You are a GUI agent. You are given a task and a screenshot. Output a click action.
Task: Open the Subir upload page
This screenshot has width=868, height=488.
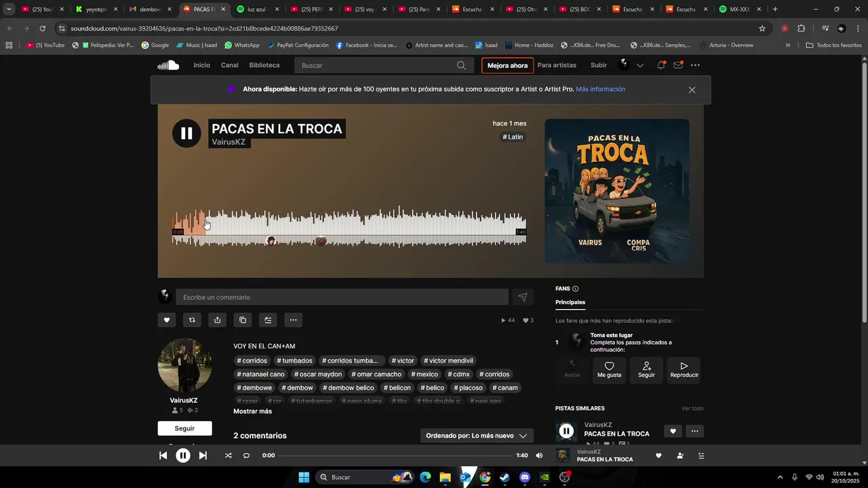coord(599,65)
